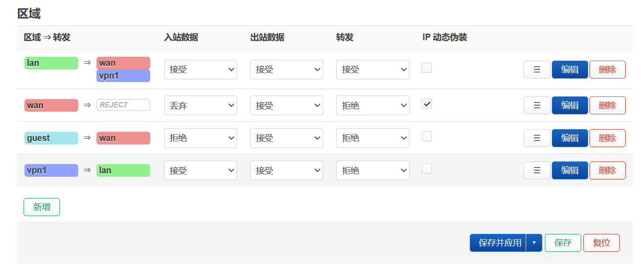The image size is (644, 264).
Task: Disable IP masquerading for wan zone
Action: [x=427, y=103]
